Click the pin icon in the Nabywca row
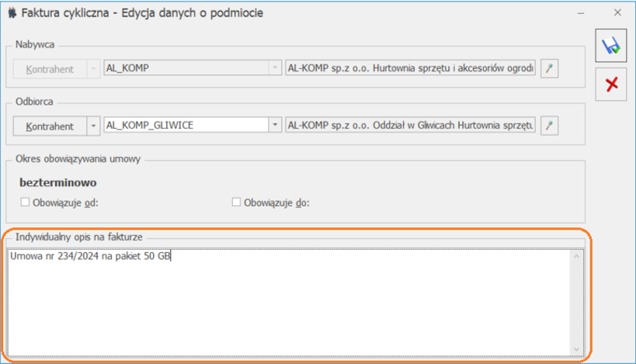Image resolution: width=636 pixels, height=364 pixels. [550, 69]
